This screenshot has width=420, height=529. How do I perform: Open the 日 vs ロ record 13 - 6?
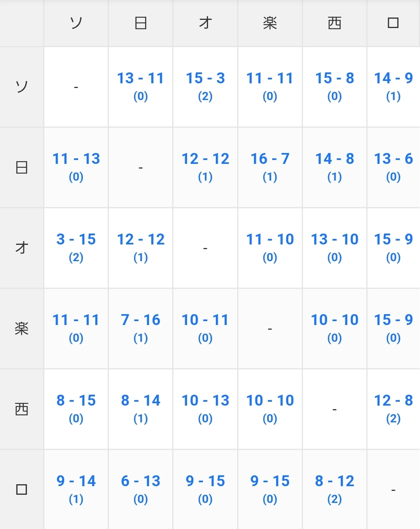(393, 159)
